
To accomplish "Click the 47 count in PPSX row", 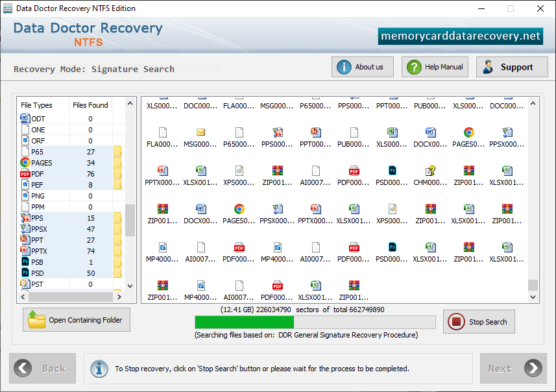I will pos(91,229).
